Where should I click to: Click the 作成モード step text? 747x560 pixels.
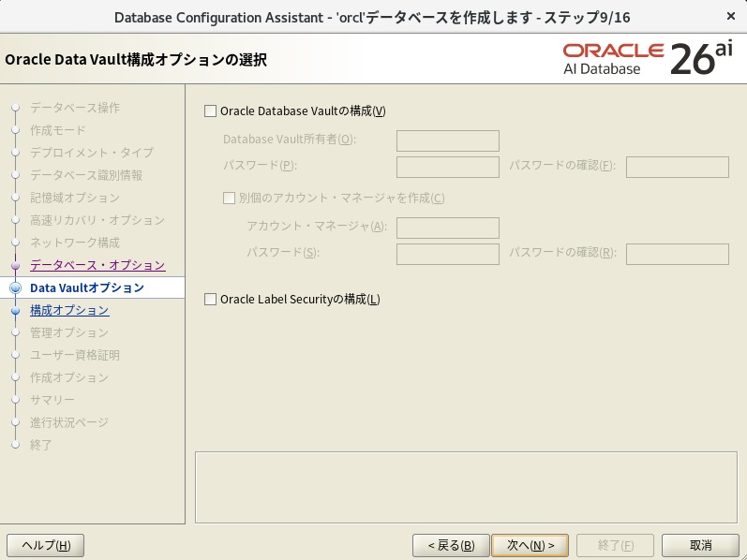tap(58, 130)
